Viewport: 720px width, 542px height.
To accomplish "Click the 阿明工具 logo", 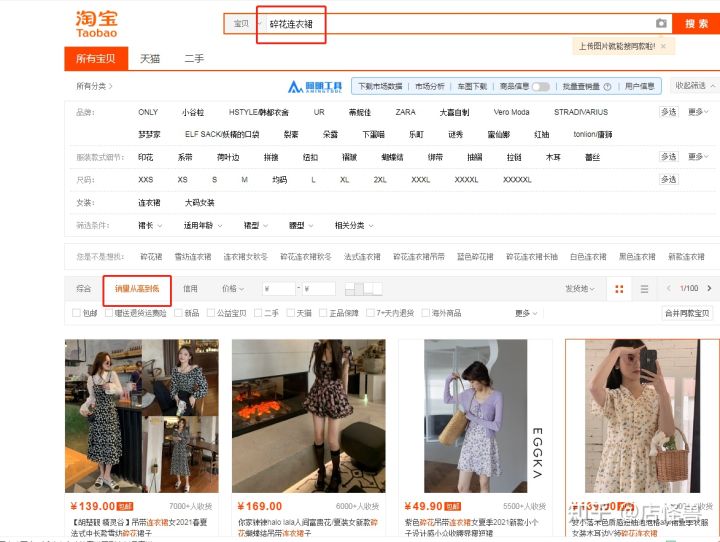I will pyautogui.click(x=315, y=86).
